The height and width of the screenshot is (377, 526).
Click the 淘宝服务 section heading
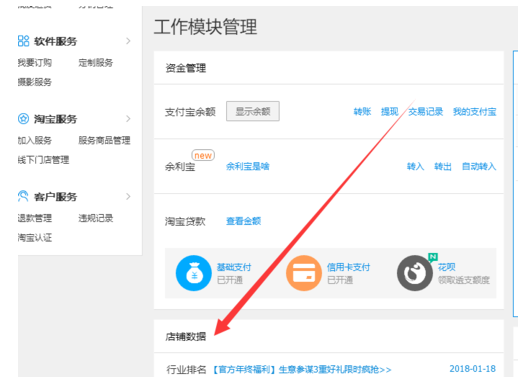(x=55, y=119)
